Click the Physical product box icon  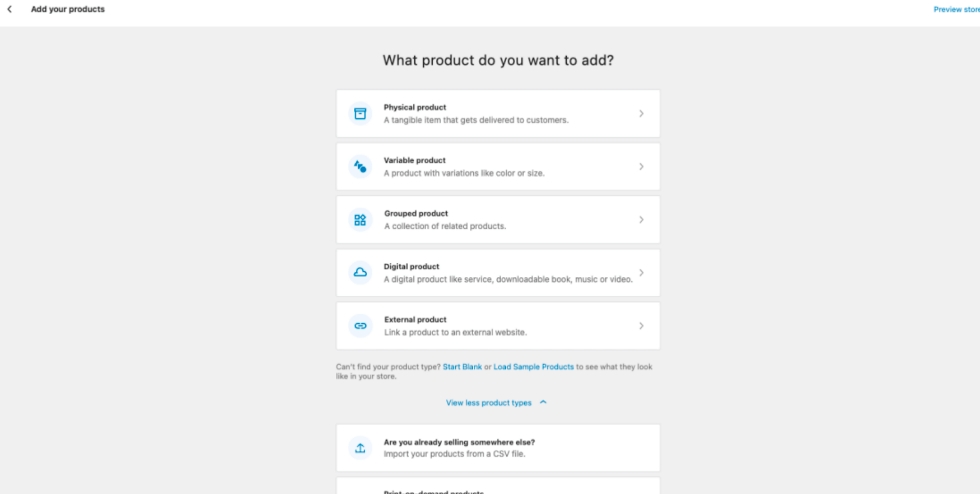[x=360, y=114]
